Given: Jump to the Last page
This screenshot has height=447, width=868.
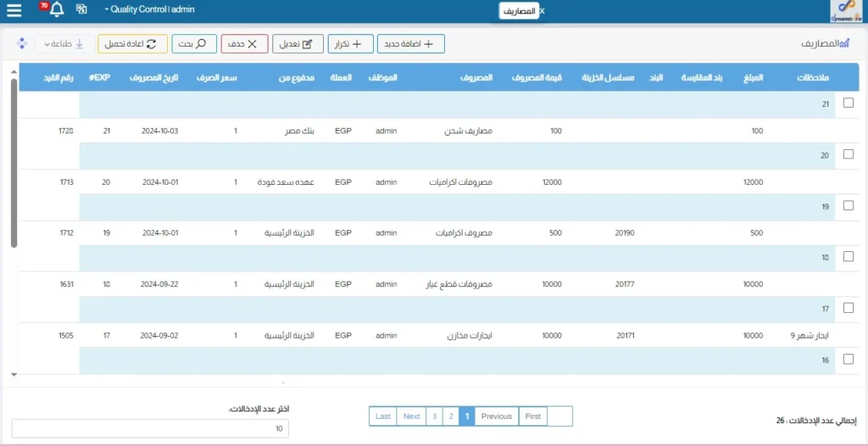Looking at the screenshot, I should 383,416.
